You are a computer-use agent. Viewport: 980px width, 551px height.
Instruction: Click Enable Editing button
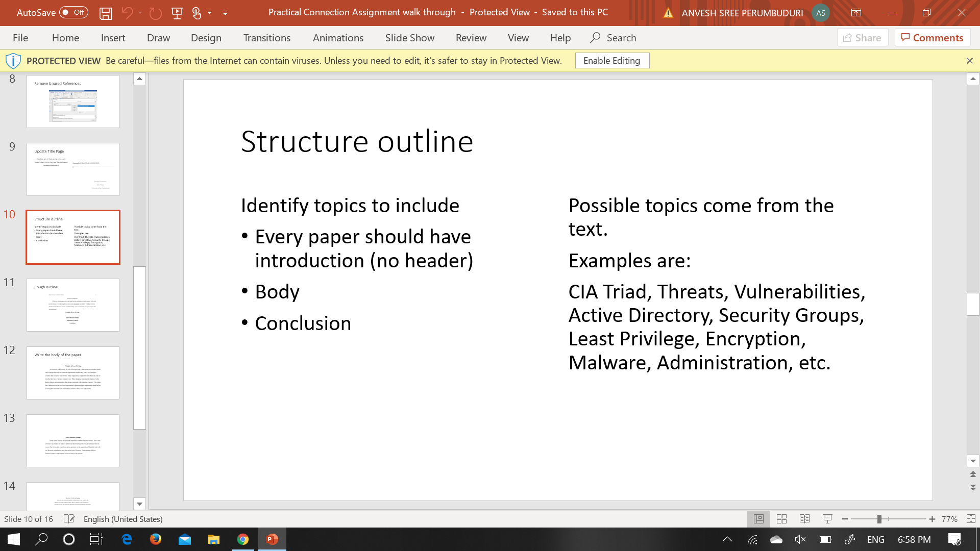pyautogui.click(x=612, y=61)
